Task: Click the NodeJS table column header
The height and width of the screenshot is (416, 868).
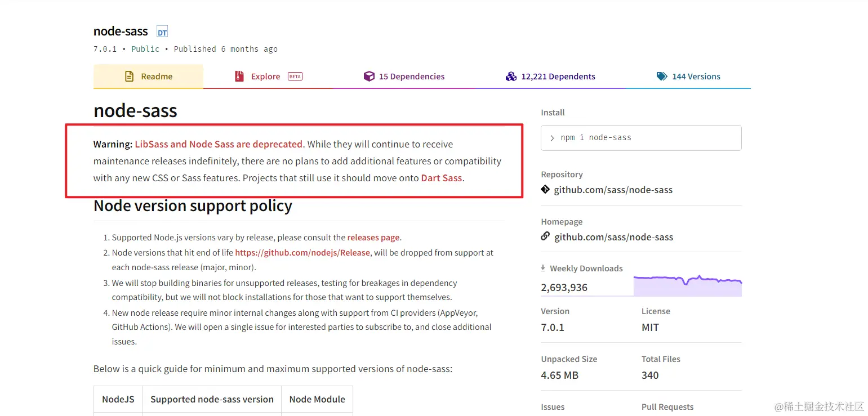Action: (x=118, y=399)
